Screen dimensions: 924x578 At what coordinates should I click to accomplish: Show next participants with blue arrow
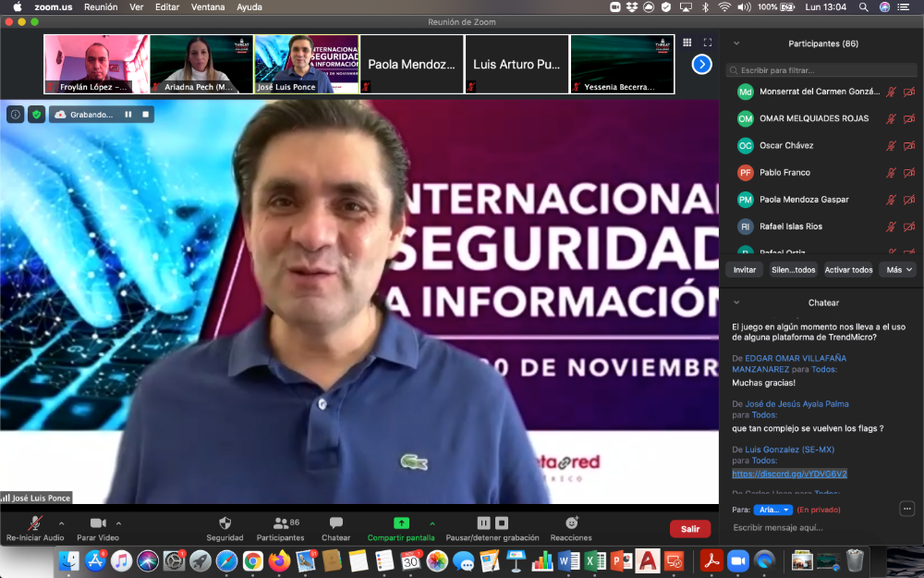(x=701, y=65)
